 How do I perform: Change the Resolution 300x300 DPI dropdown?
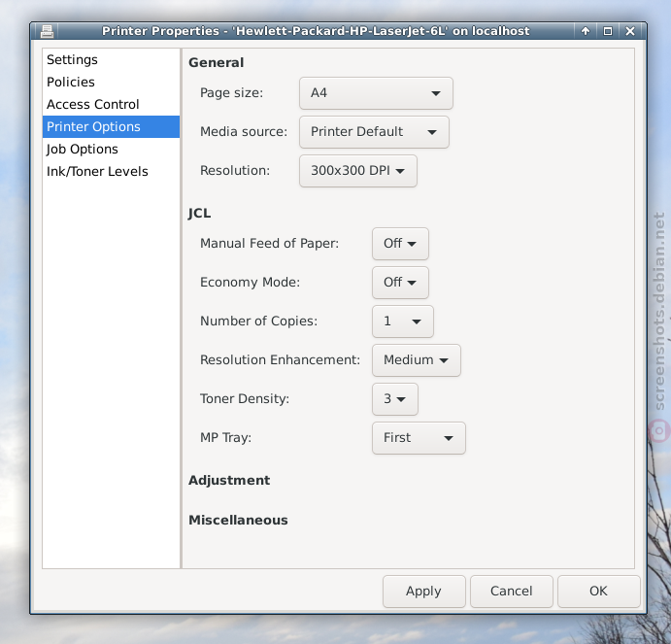[x=357, y=171]
